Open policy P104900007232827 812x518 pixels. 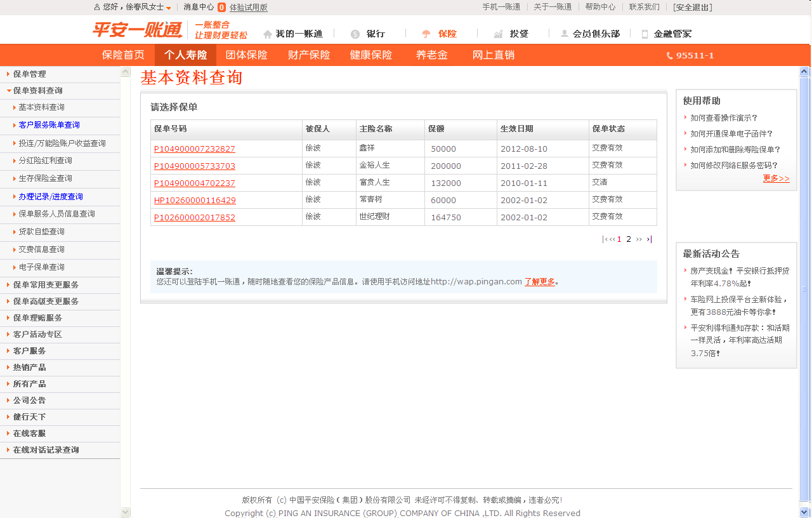[194, 149]
